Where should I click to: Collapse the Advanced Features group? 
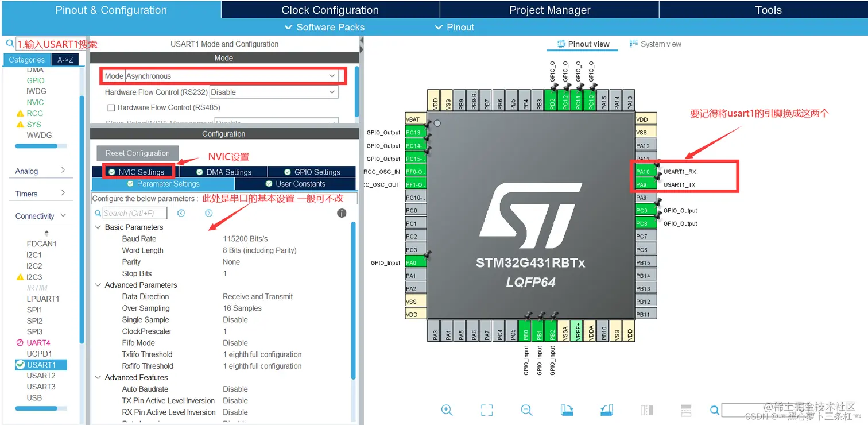tap(98, 377)
